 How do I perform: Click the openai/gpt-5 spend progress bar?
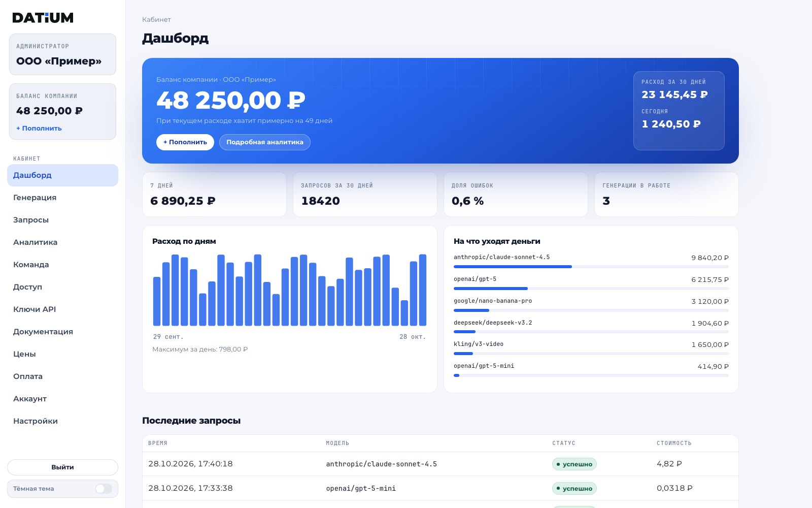(591, 289)
